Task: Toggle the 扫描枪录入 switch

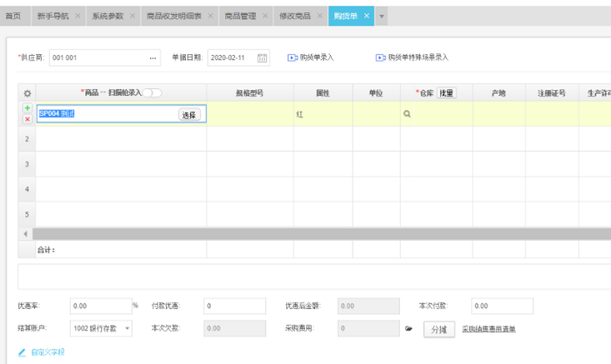Action: 152,93
